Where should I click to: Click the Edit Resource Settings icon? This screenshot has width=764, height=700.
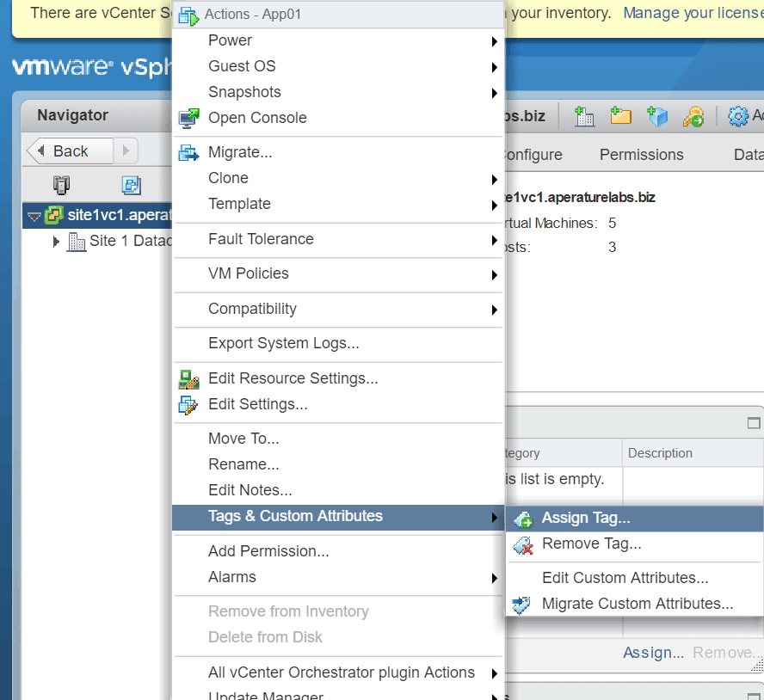[188, 379]
